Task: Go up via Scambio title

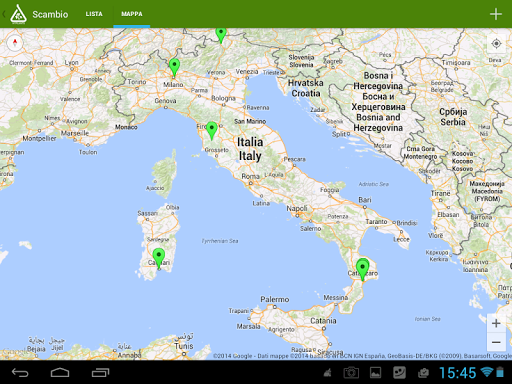Action: tap(50, 14)
